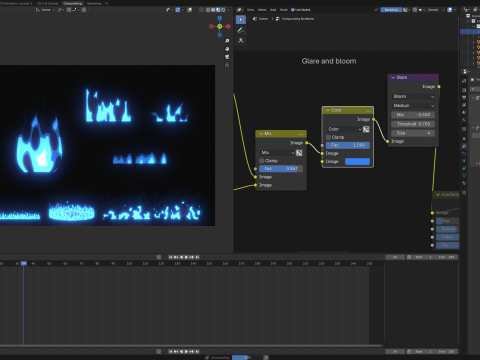
Task: Enable Clamp checkbox in Mix node
Action: [x=262, y=161]
